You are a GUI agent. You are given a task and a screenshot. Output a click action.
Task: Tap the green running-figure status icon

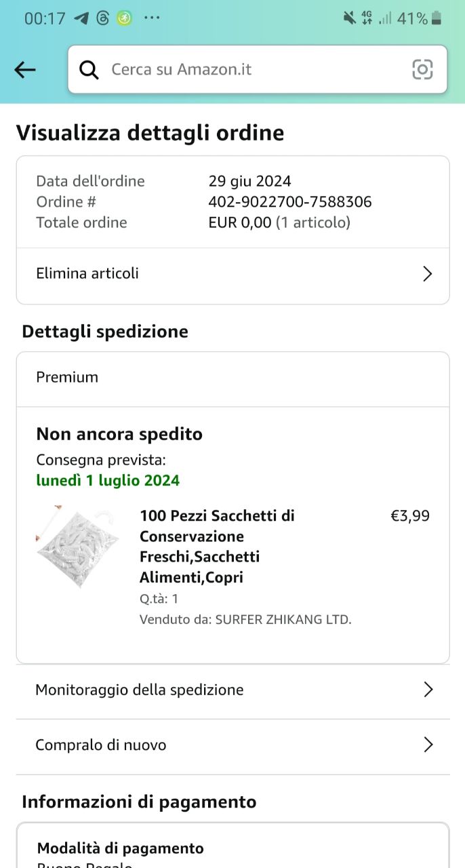coord(123,18)
